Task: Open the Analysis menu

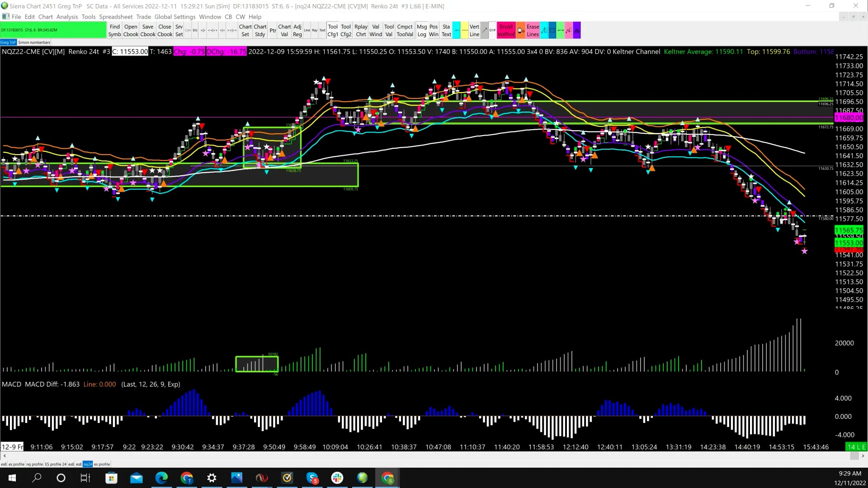Action: point(67,17)
